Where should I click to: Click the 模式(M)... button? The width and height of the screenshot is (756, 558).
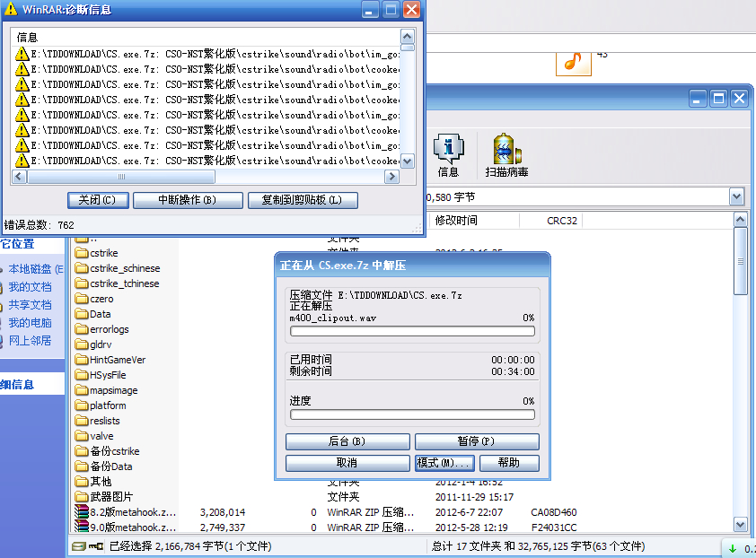tap(444, 463)
